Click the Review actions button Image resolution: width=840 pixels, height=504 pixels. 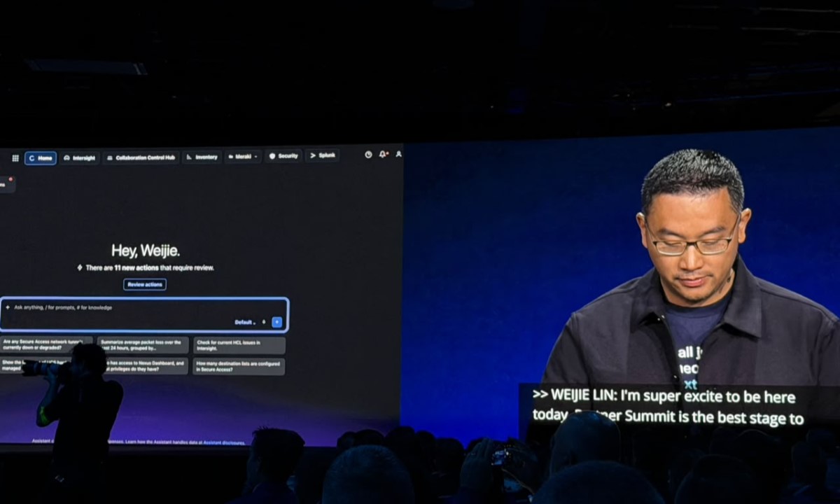145,284
